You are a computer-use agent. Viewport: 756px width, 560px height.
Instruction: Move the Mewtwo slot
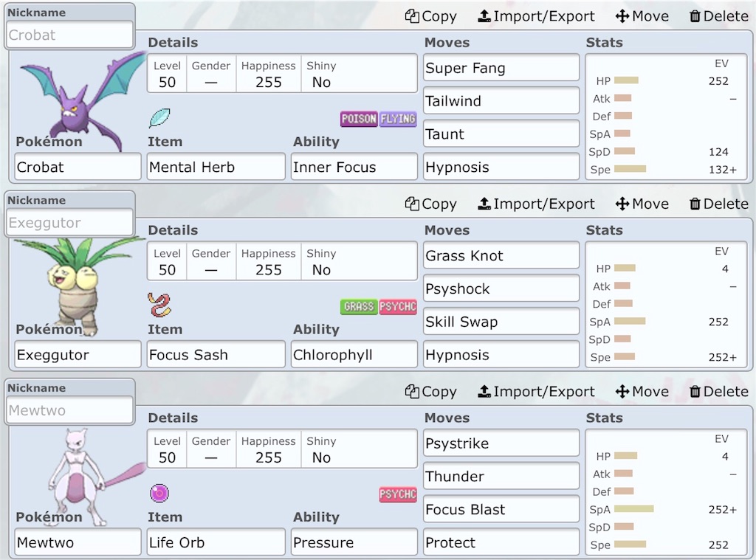tap(642, 392)
